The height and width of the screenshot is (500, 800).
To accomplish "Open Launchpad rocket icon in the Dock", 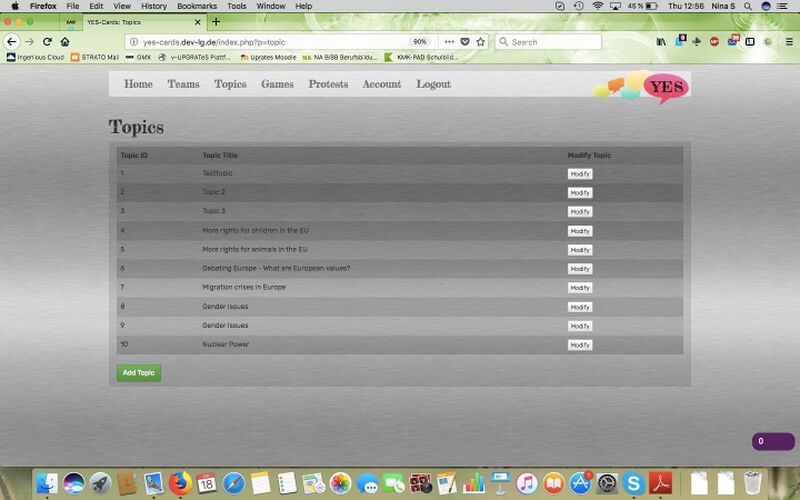I will [101, 483].
